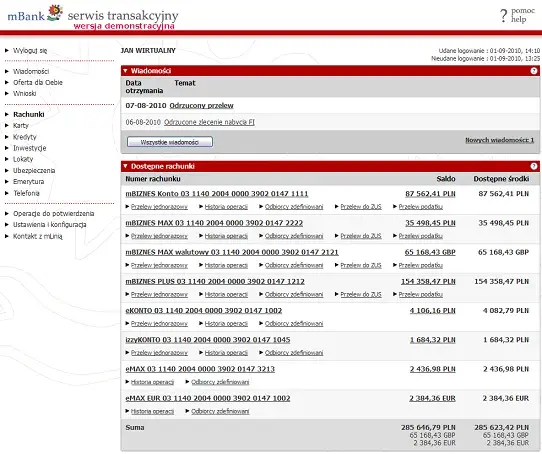Image resolution: width=542 pixels, height=454 pixels.
Task: Open Nowych wiadomości: 1 link
Action: pos(499,140)
